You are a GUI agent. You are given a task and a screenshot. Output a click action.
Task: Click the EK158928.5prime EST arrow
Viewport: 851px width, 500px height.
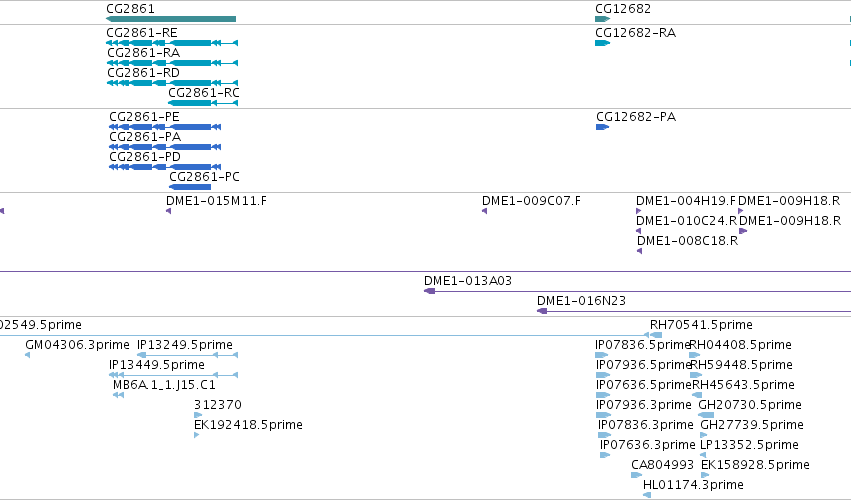click(x=705, y=476)
